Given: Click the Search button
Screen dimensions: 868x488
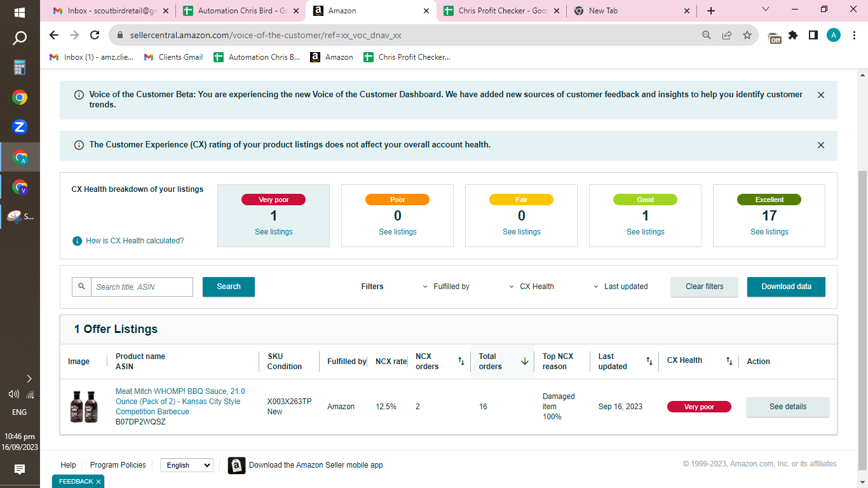Looking at the screenshot, I should 229,287.
